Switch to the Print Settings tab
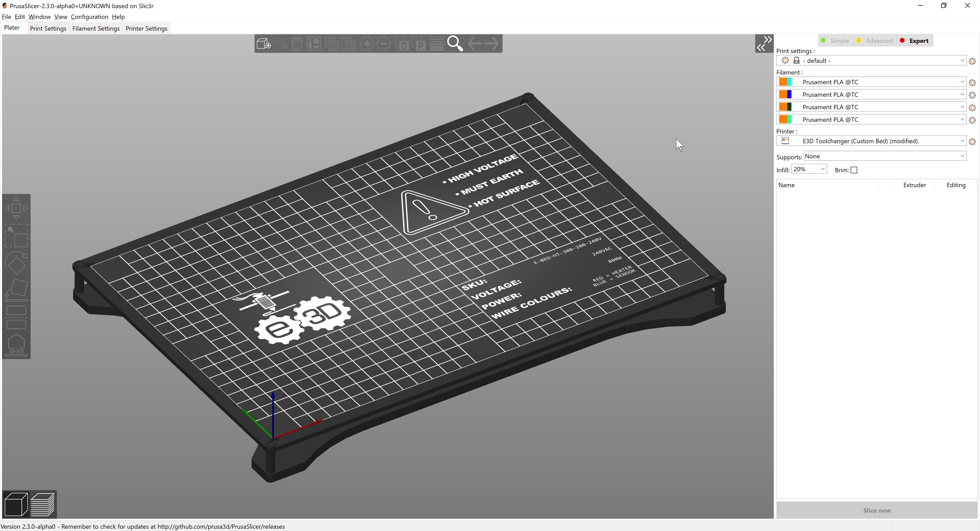Screen dimensions: 980x531 [x=48, y=29]
